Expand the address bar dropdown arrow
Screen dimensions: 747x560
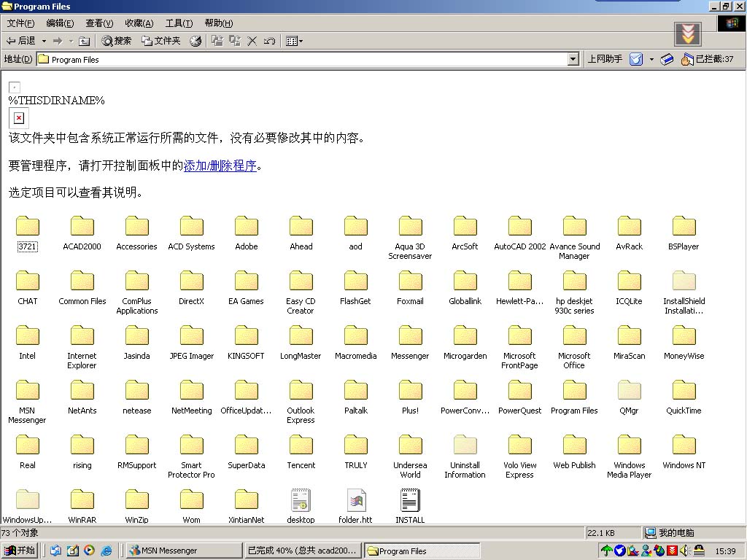(573, 59)
